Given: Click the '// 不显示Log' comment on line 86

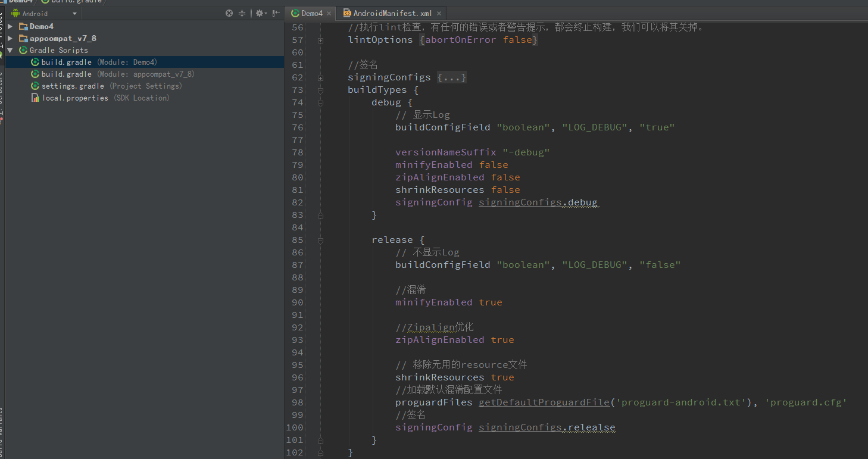Looking at the screenshot, I should (427, 252).
